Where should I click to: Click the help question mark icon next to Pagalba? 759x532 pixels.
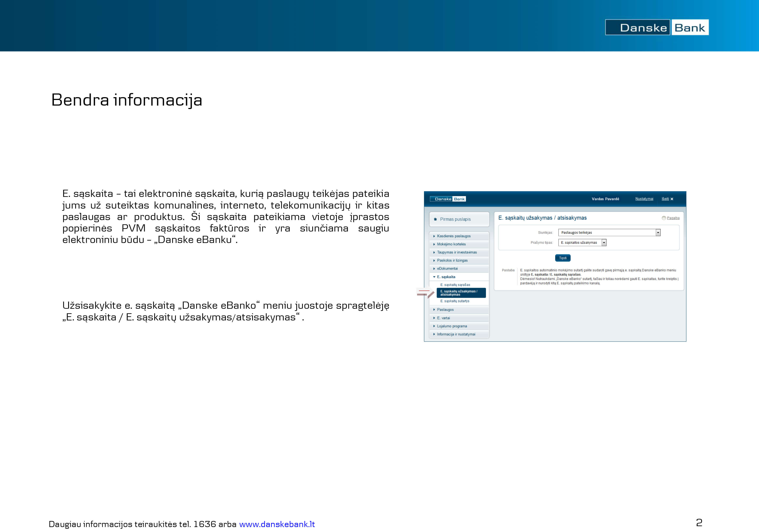tap(664, 218)
